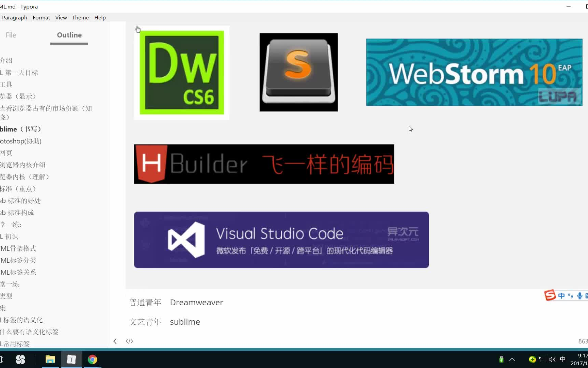The image size is (588, 368).
Task: Click the volume speaker icon in tray
Action: [552, 359]
